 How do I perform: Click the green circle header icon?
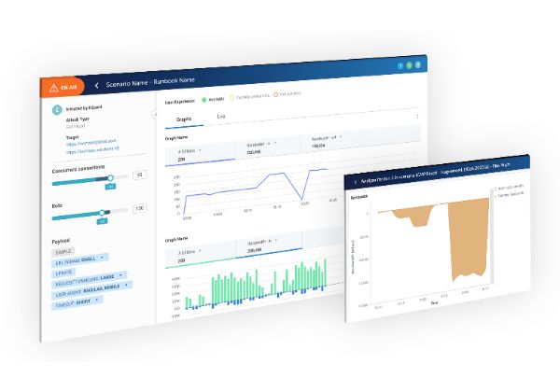(410, 66)
